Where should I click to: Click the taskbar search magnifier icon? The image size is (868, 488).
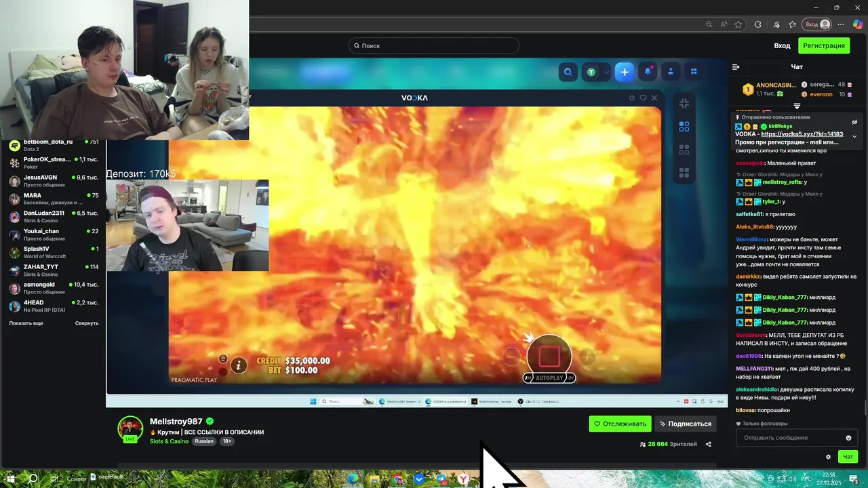pyautogui.click(x=33, y=479)
